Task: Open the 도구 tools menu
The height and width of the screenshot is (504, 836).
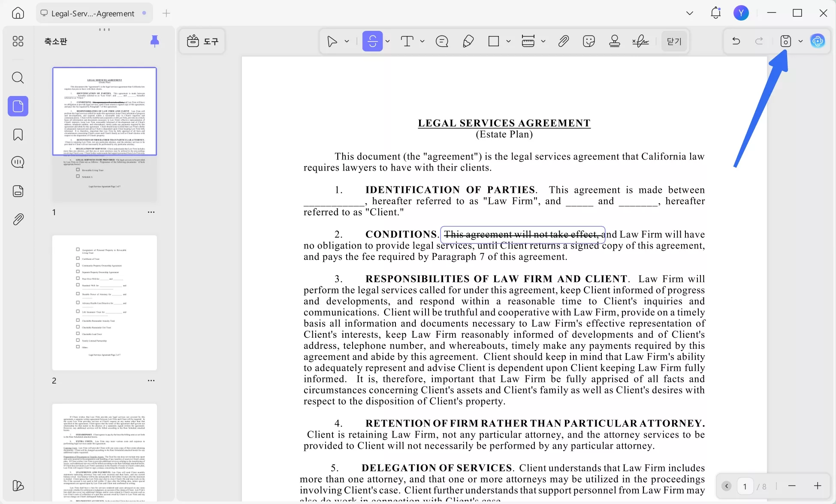Action: coord(202,41)
